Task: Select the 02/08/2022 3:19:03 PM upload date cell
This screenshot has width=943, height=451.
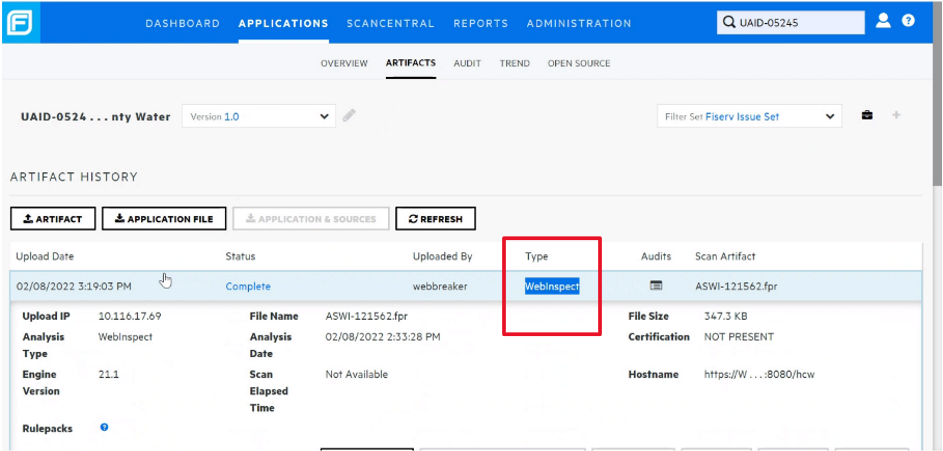Action: [x=73, y=286]
